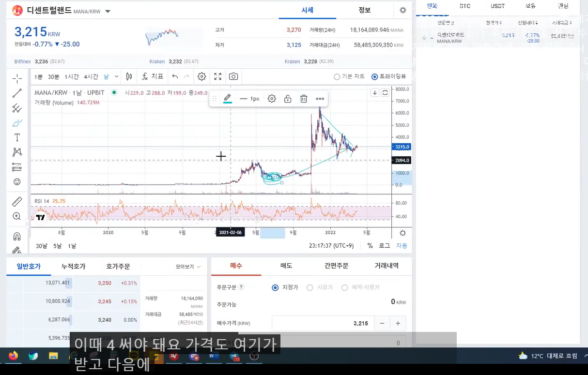Open page settings gear beside 정보 tab
The image size is (588, 375).
pyautogui.click(x=403, y=10)
